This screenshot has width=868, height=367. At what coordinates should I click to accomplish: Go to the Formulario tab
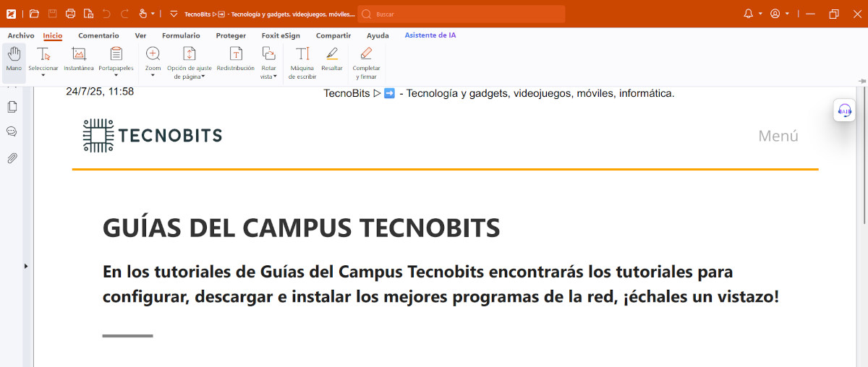(x=181, y=35)
